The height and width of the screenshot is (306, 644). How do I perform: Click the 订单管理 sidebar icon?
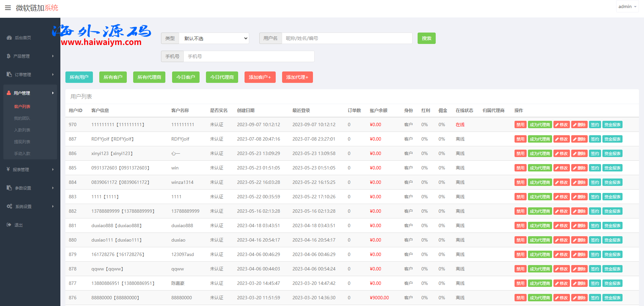tap(9, 74)
